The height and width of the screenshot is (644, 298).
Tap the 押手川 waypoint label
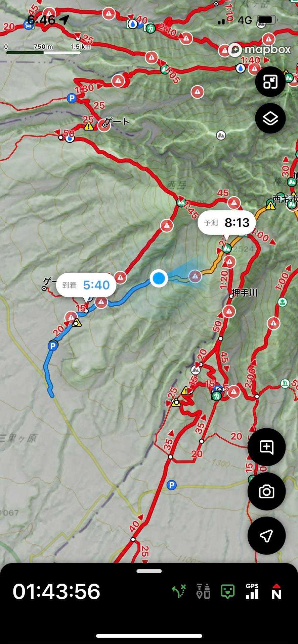tap(245, 293)
